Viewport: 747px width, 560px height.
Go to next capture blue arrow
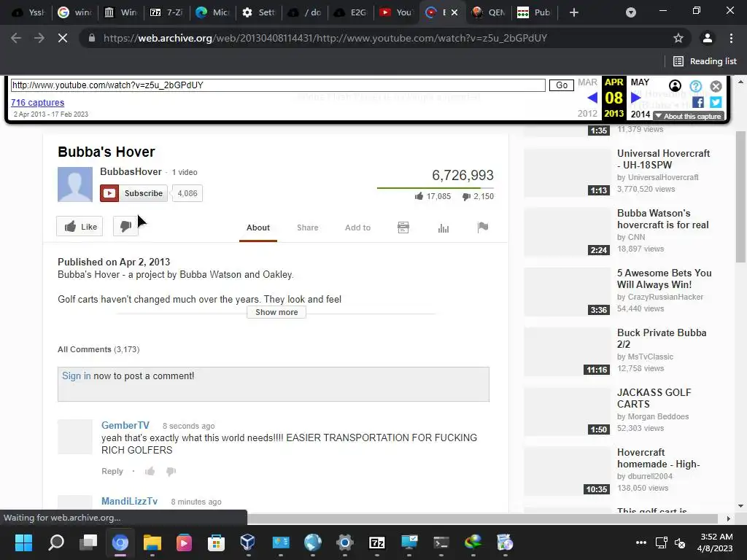click(636, 98)
